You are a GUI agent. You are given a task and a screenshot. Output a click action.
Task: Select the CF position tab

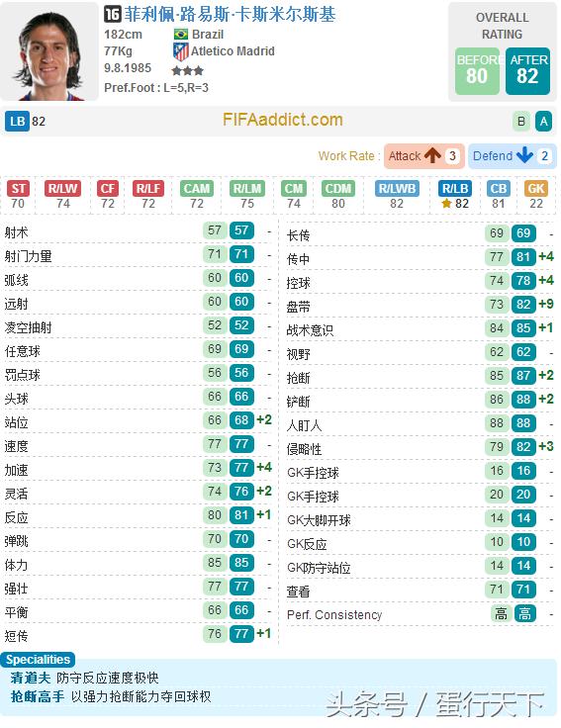(107, 189)
